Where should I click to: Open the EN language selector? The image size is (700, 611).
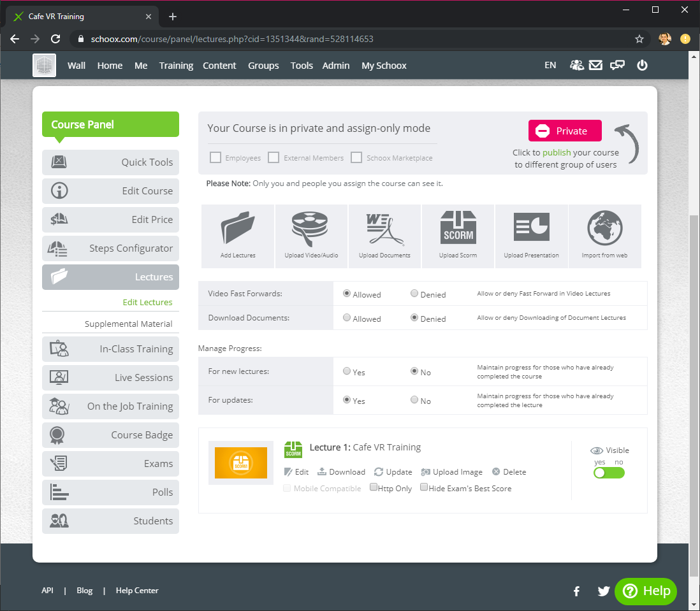[550, 66]
